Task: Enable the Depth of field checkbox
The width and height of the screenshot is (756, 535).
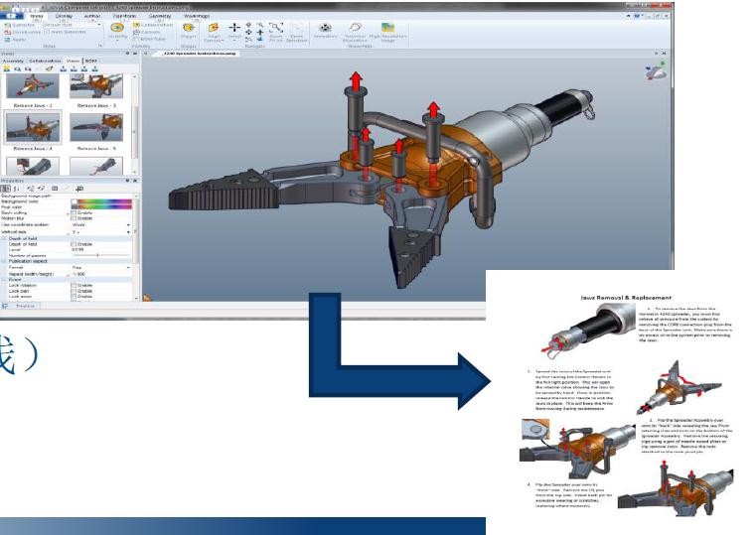Action: point(74,244)
